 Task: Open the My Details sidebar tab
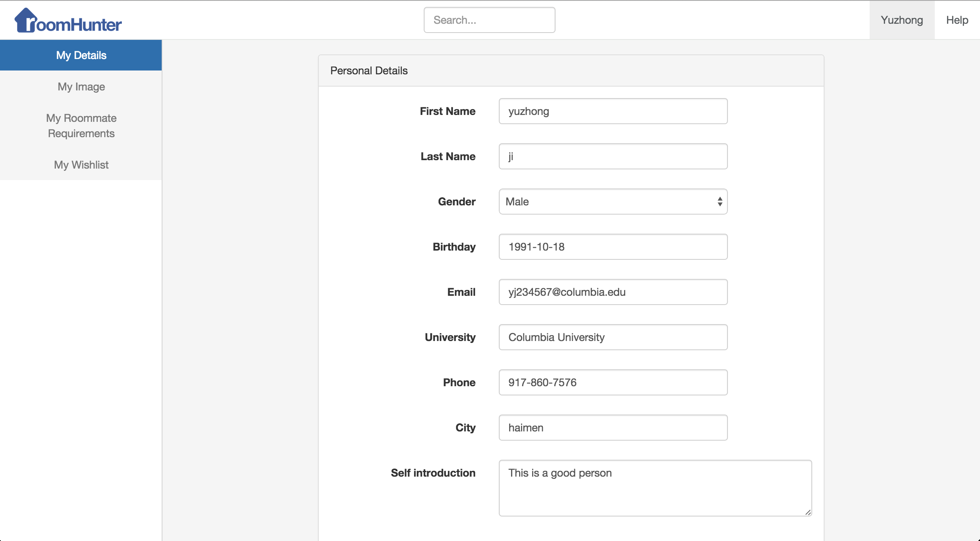81,55
